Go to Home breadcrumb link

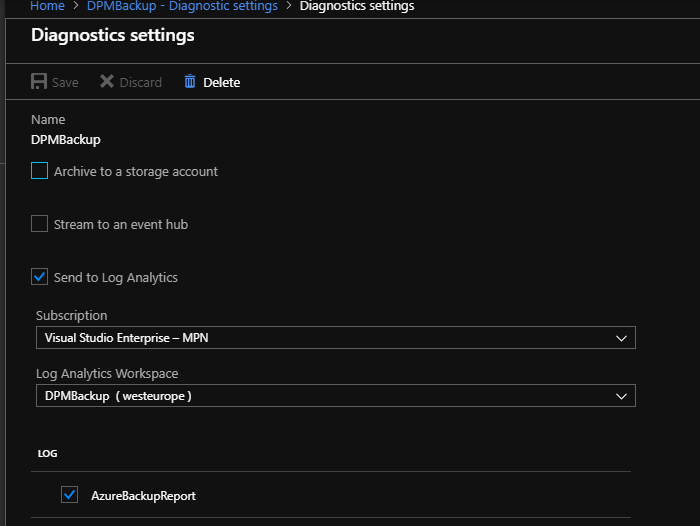coord(47,6)
